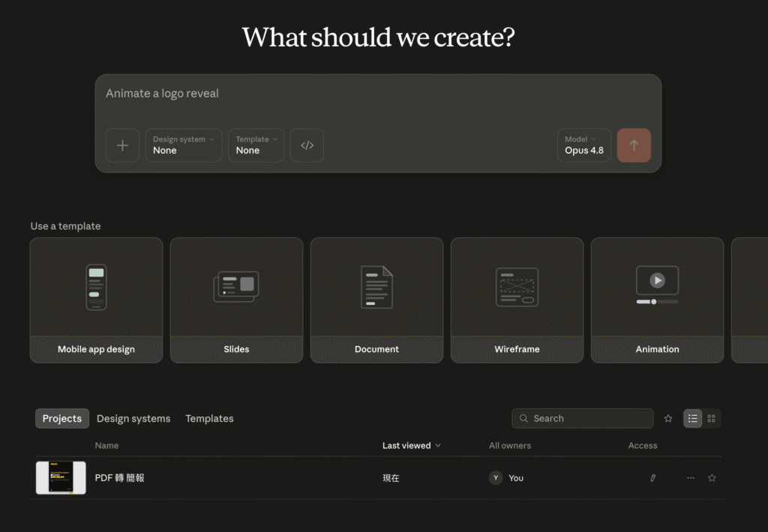This screenshot has width=768, height=532.
Task: Open the Template None dropdown
Action: click(x=256, y=145)
